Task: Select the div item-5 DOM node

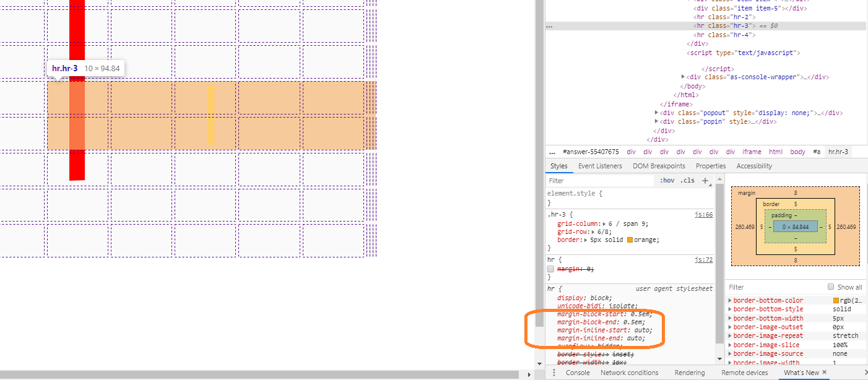Action: tap(750, 9)
